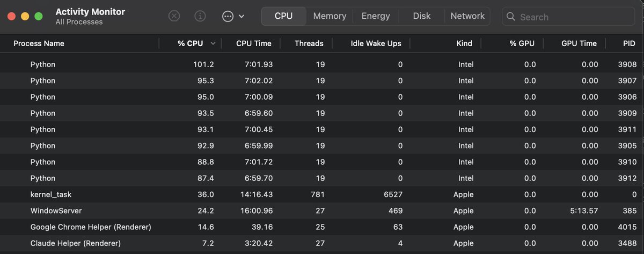Select the Google Chrome Helper (Renderer) row
This screenshot has height=254, width=644.
[x=322, y=227]
